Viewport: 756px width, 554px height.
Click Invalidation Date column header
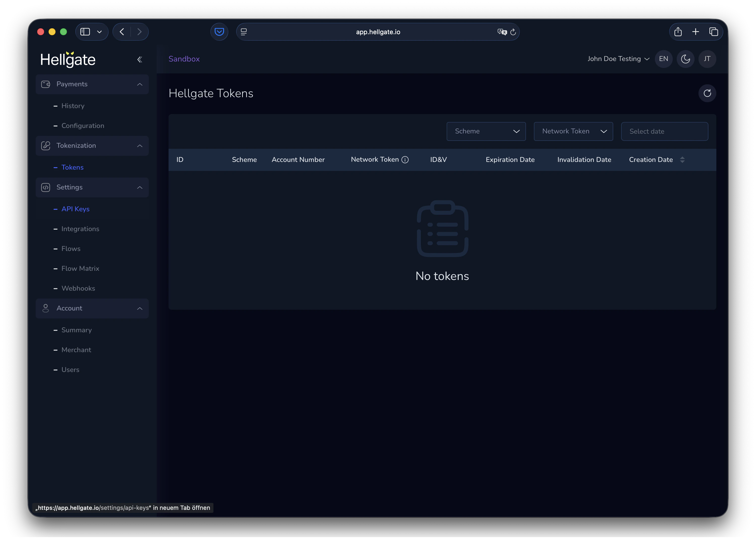[x=584, y=160]
